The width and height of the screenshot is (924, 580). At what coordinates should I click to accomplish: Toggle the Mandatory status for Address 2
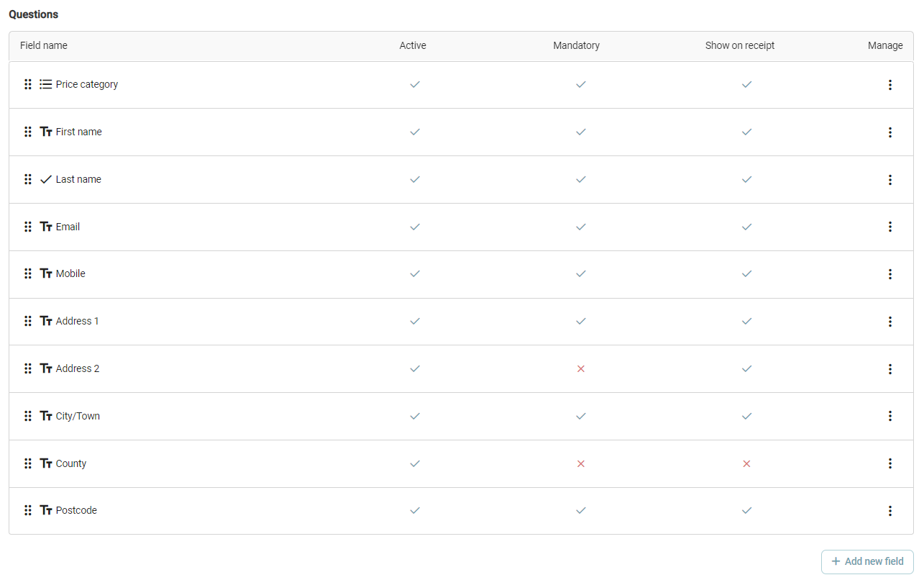(581, 368)
